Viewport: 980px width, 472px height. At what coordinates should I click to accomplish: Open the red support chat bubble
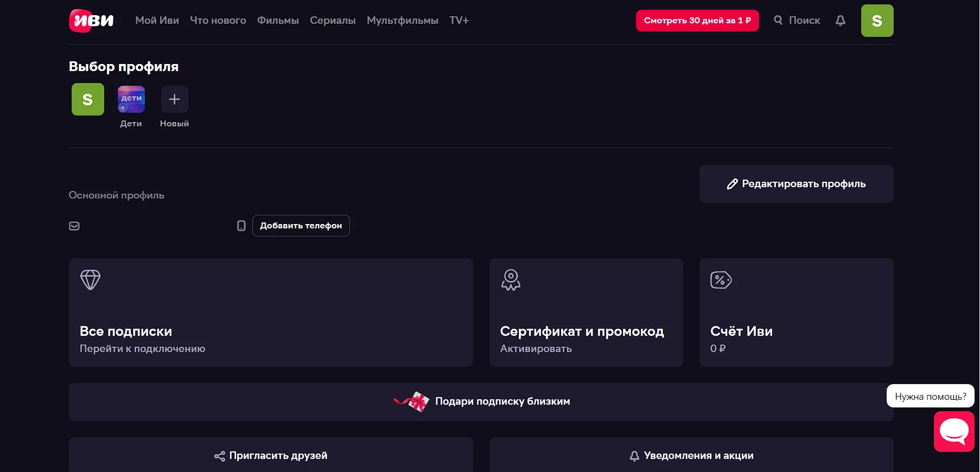[x=954, y=431]
